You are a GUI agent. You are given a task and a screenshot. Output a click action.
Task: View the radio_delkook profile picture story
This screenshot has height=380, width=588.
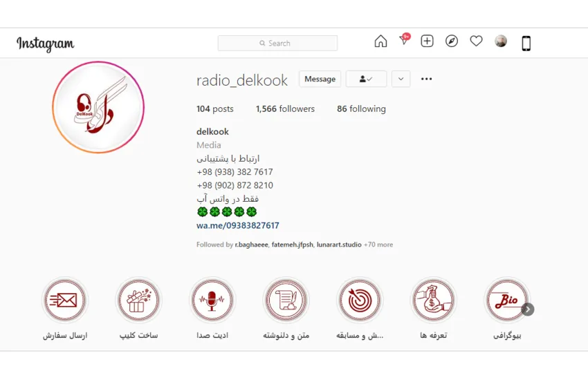[x=98, y=107]
